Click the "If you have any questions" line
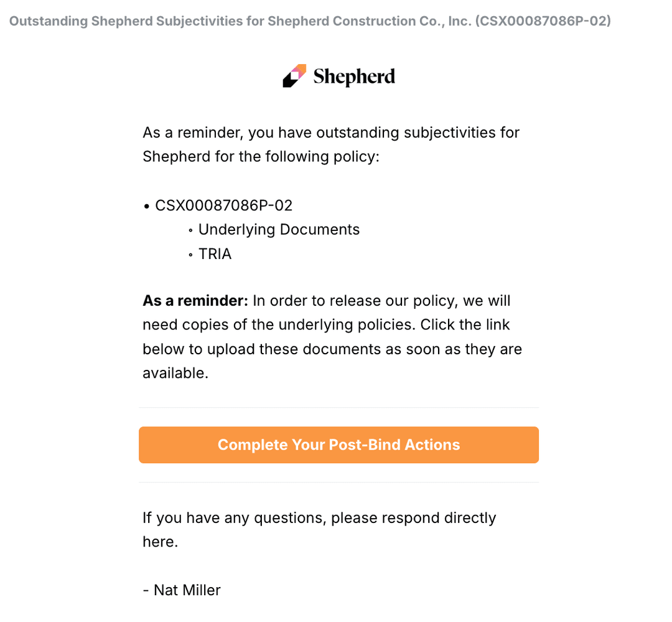672x622 pixels. (x=319, y=518)
